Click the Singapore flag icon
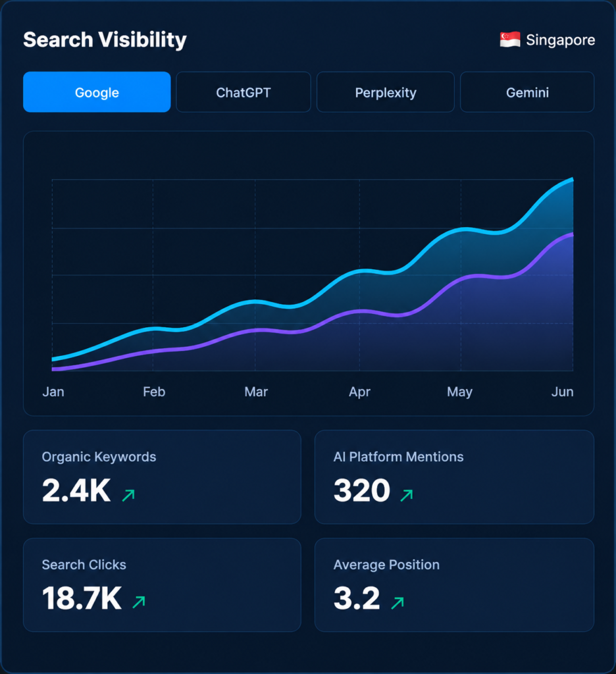The image size is (616, 674). pyautogui.click(x=510, y=39)
